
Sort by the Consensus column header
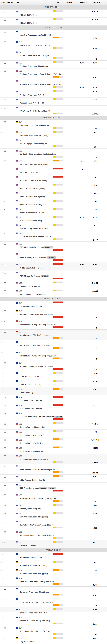pos(83,3)
